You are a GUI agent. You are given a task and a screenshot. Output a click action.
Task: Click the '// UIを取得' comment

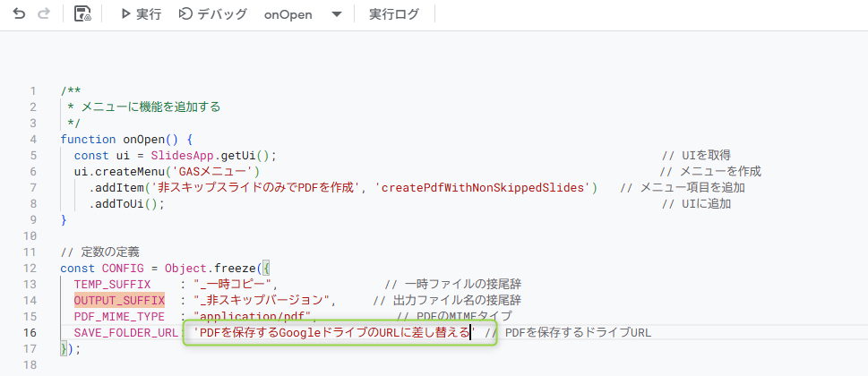(697, 156)
